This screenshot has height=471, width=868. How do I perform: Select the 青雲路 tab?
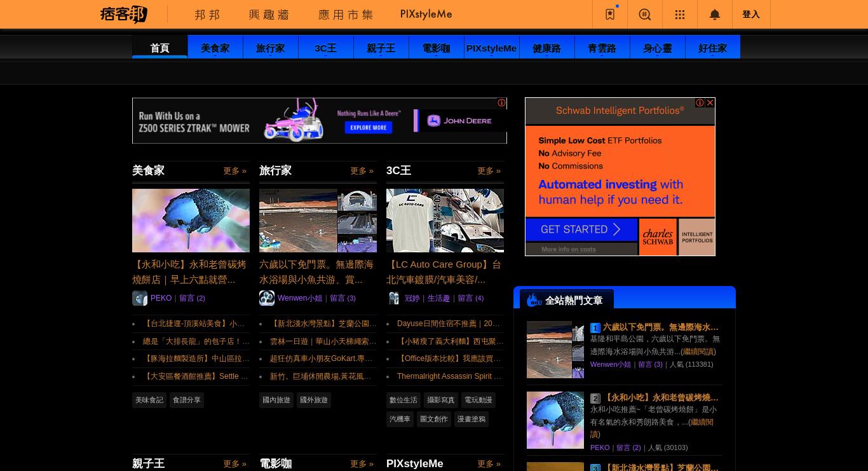tap(602, 48)
